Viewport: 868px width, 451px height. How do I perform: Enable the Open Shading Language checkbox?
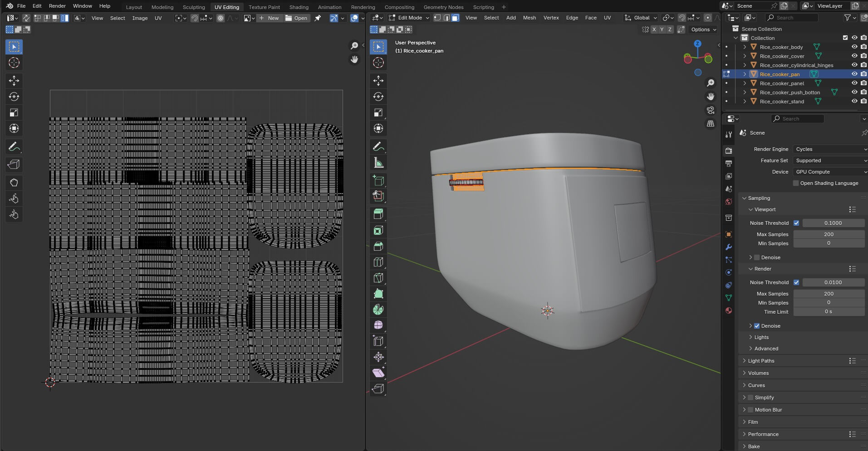coord(796,183)
